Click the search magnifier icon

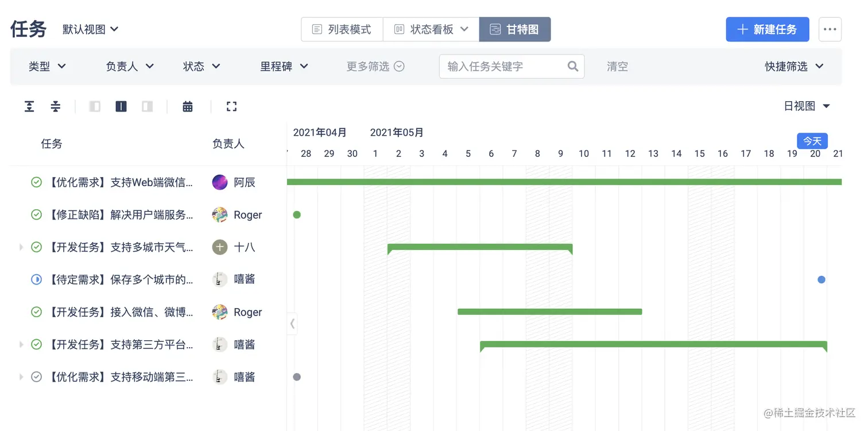pos(572,66)
